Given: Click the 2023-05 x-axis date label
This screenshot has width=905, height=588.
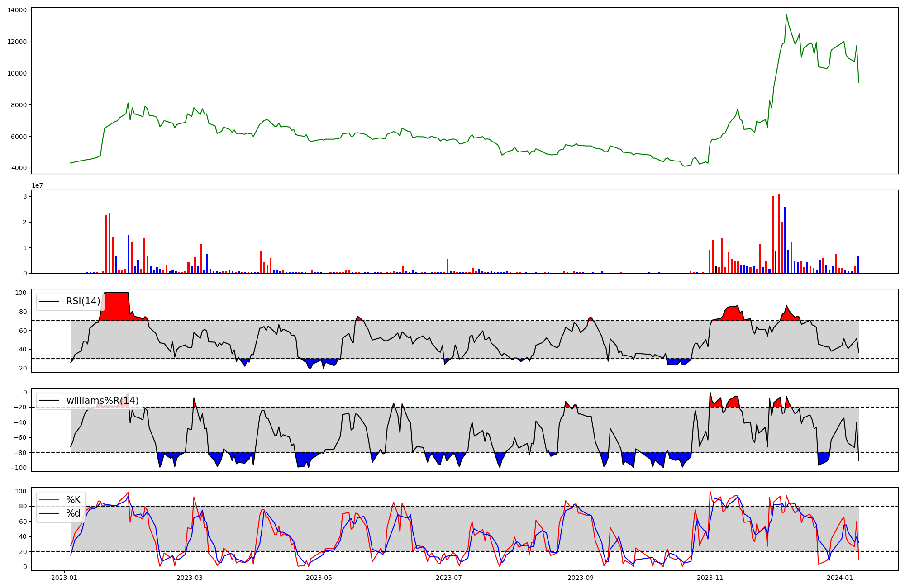Looking at the screenshot, I should [x=319, y=578].
